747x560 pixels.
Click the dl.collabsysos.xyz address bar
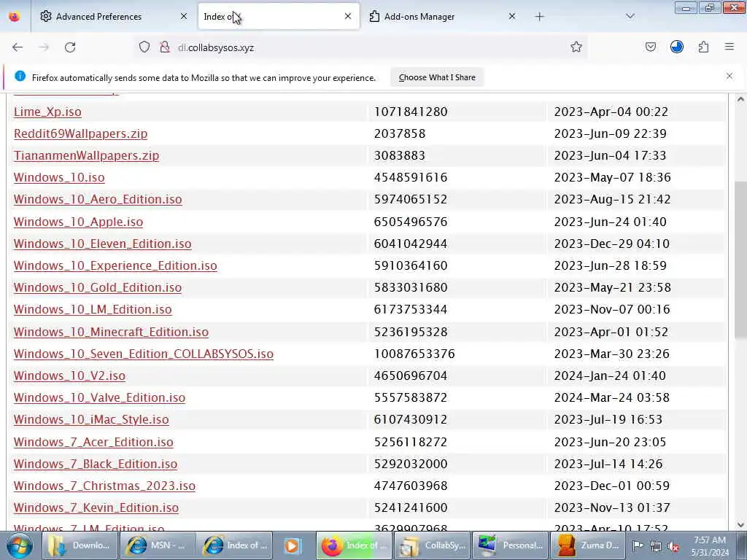coord(362,47)
